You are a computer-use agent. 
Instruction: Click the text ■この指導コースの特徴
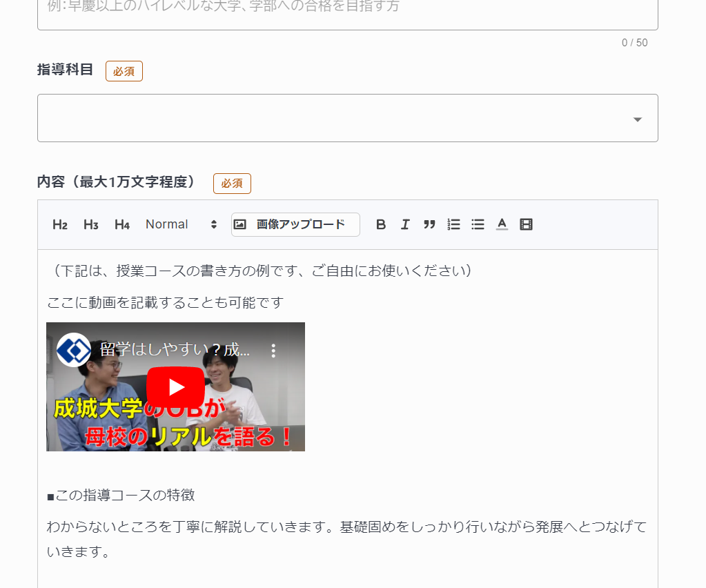click(x=121, y=496)
